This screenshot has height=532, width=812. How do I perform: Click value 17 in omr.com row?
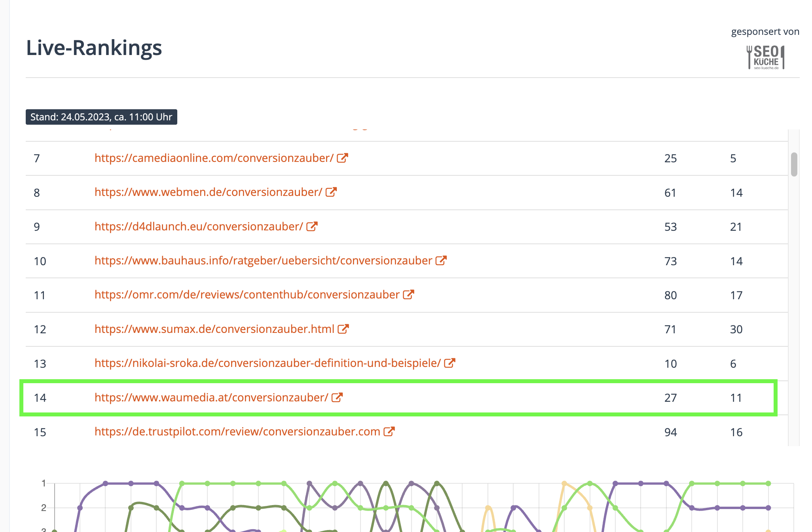pyautogui.click(x=736, y=295)
